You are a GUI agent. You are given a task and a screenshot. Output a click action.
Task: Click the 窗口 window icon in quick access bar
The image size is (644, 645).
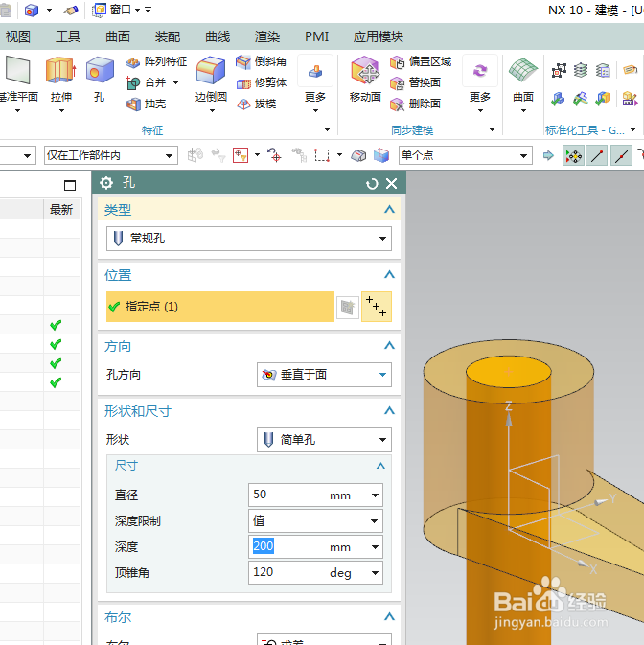pyautogui.click(x=99, y=10)
